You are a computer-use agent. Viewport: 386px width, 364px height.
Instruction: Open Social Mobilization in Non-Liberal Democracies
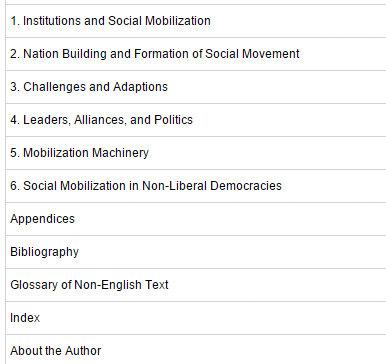(x=146, y=186)
